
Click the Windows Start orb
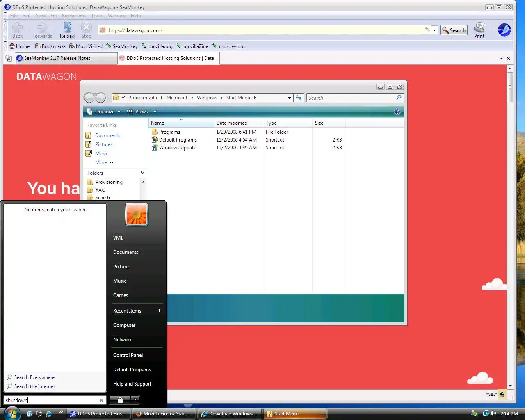click(x=11, y=413)
